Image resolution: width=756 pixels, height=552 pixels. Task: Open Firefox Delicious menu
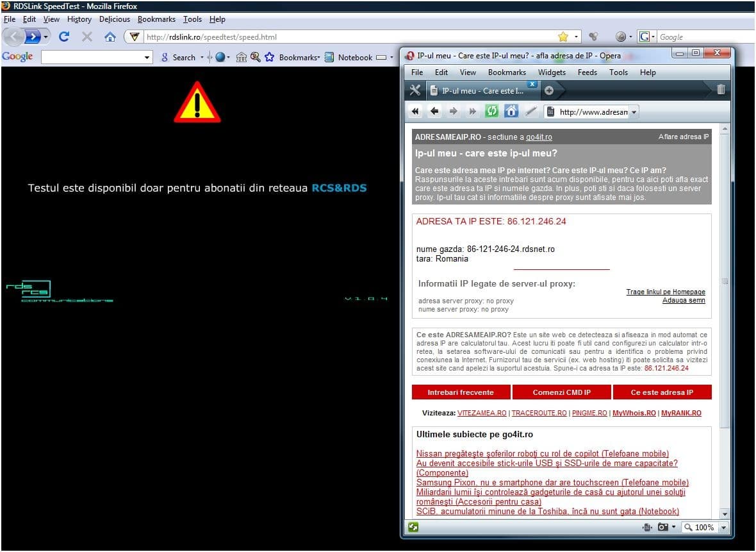pos(115,19)
